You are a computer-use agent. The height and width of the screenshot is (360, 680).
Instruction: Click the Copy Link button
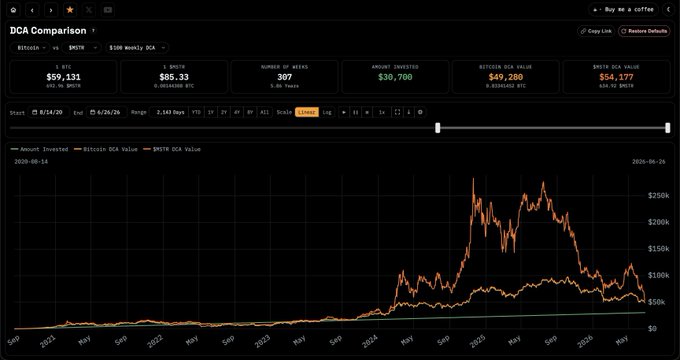pyautogui.click(x=596, y=31)
